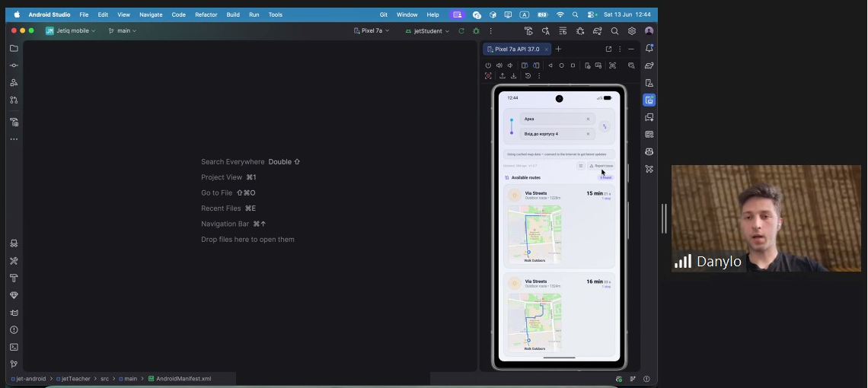Open the Terminal tool window icon
This screenshot has width=868, height=388.
[14, 347]
